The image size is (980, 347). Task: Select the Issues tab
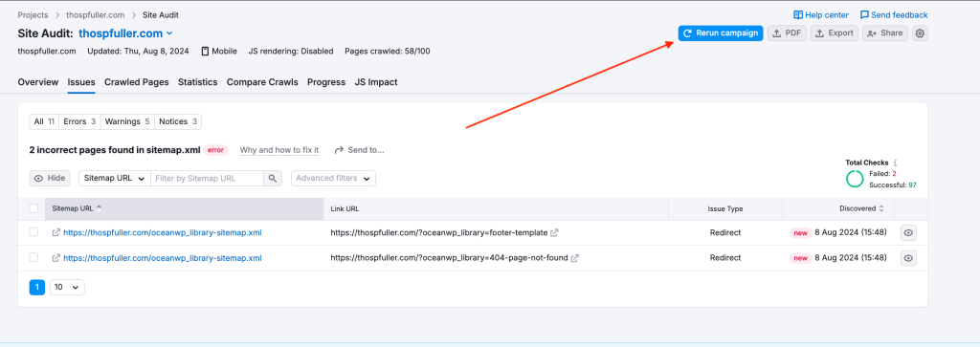[x=81, y=82]
